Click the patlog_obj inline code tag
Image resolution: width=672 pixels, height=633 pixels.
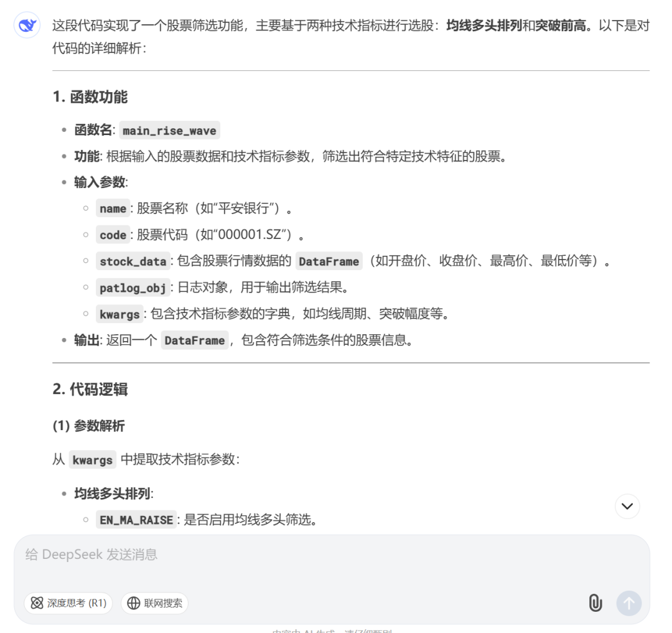click(133, 288)
